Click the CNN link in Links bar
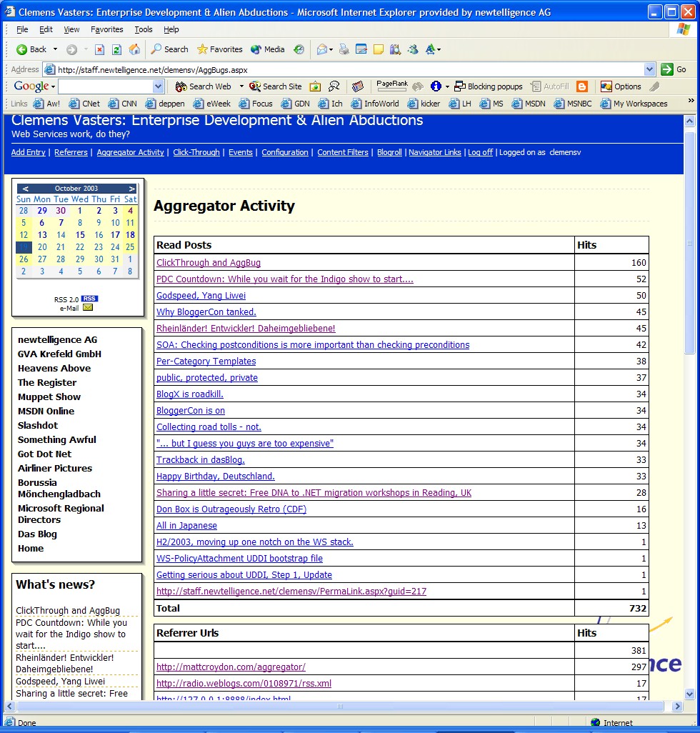 [122, 104]
